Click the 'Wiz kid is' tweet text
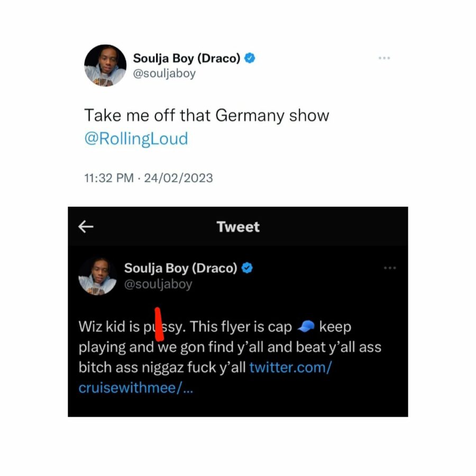 coord(109,327)
